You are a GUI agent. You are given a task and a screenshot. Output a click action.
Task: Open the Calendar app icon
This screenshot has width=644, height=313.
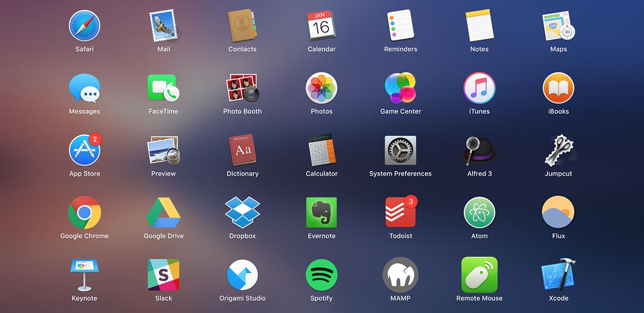(x=321, y=26)
